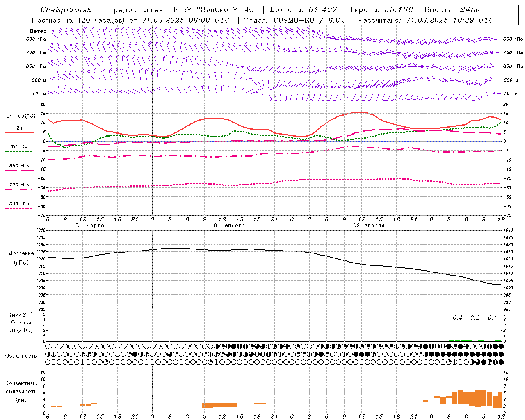Select the 'Предоставлено ФГБУ "ЗапСиб УГМС"' header text
This screenshot has height=420, width=525.
[x=183, y=10]
